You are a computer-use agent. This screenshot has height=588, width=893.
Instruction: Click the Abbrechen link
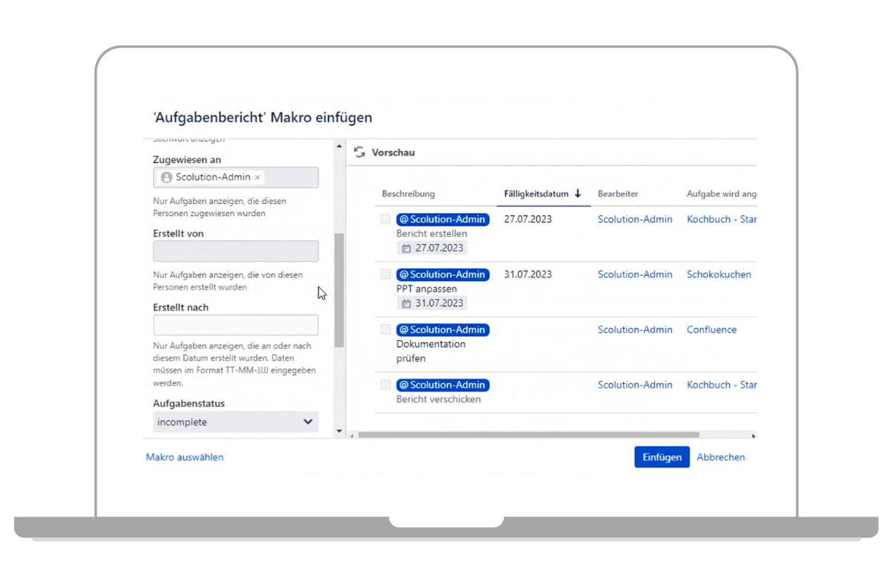point(720,457)
